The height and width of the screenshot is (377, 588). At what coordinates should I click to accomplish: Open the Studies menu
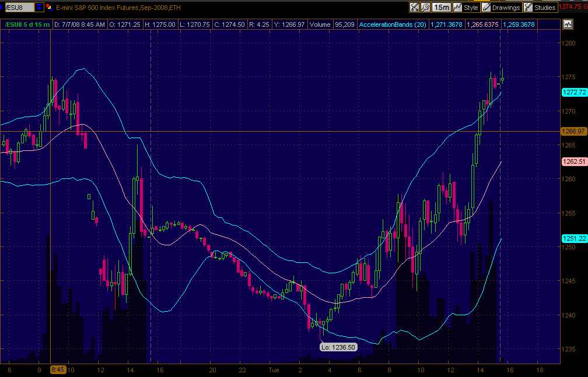coord(540,7)
